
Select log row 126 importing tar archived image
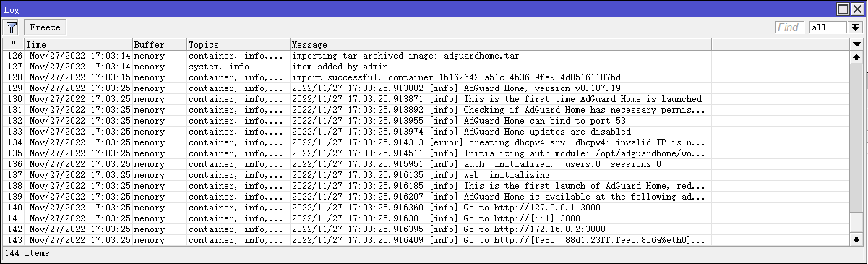click(426, 56)
